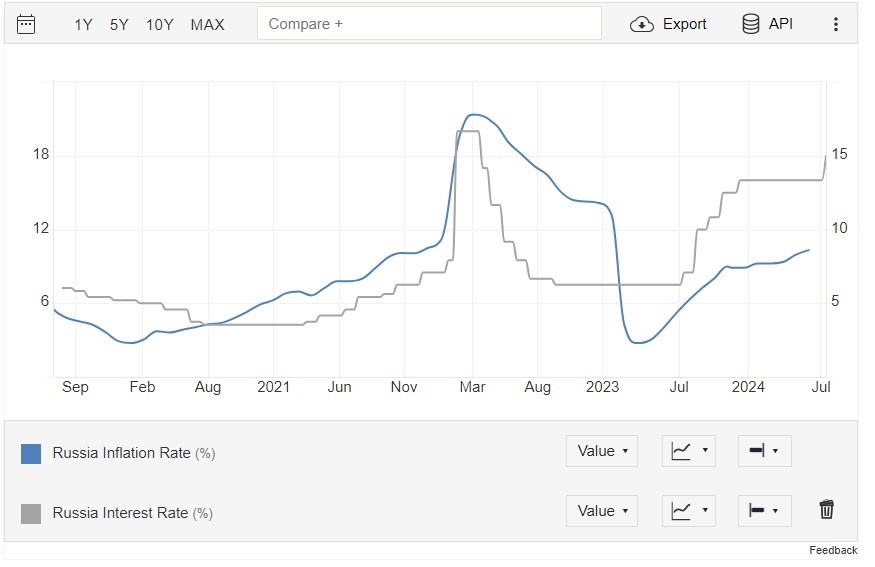Image resolution: width=875 pixels, height=567 pixels.
Task: Click the Mar x-axis label
Action: pyautogui.click(x=472, y=387)
